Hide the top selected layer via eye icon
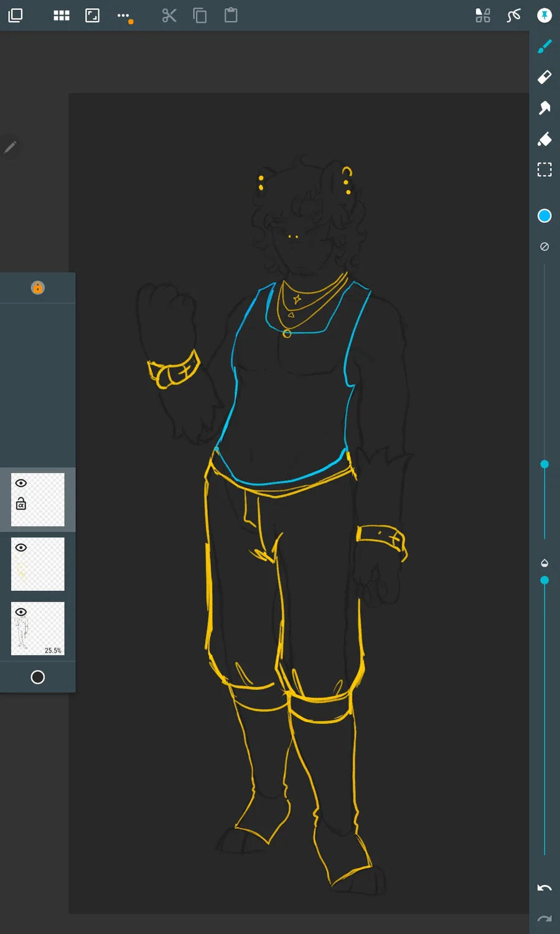Image resolution: width=560 pixels, height=934 pixels. pos(21,483)
